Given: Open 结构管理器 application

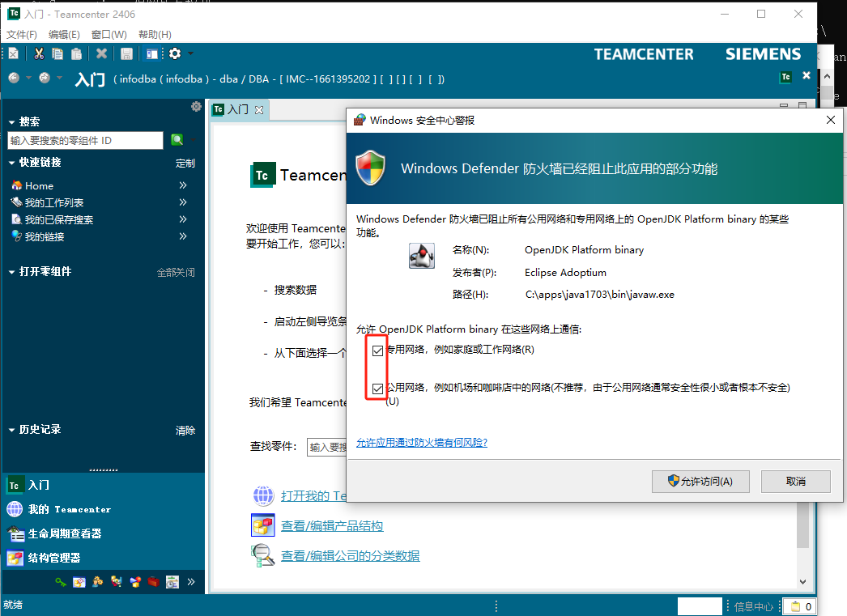Looking at the screenshot, I should pos(104,558).
